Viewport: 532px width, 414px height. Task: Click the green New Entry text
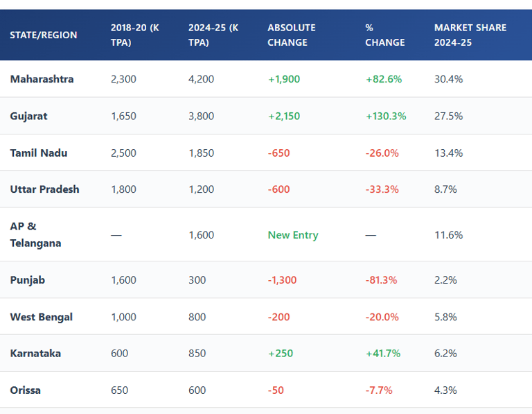293,235
